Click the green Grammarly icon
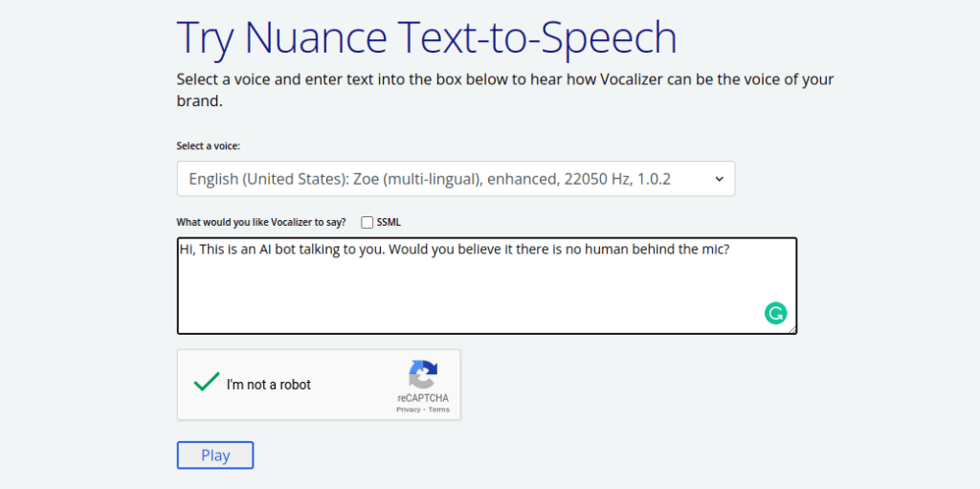This screenshot has width=980, height=489. (x=775, y=313)
